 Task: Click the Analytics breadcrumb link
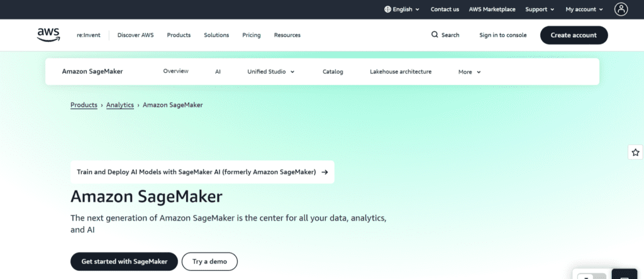(x=120, y=105)
